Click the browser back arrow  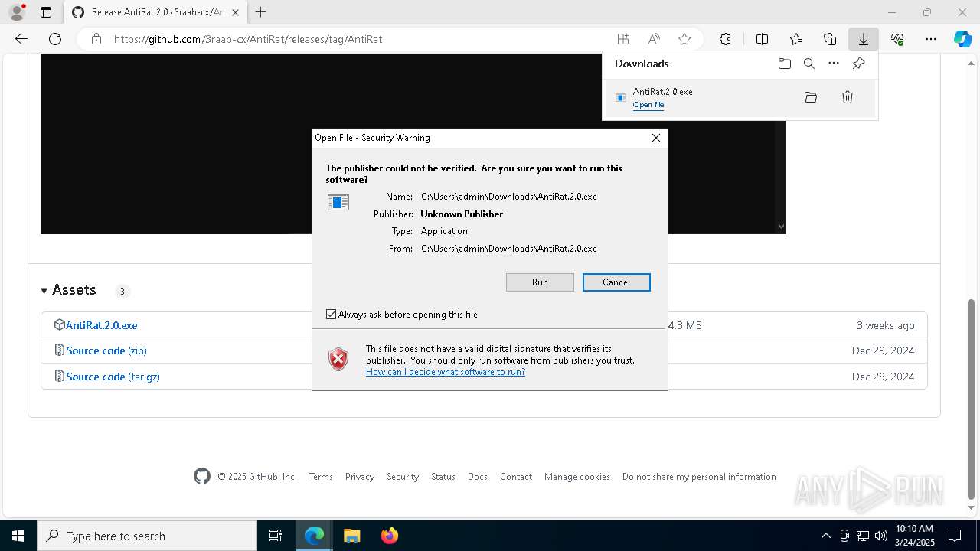tap(21, 39)
